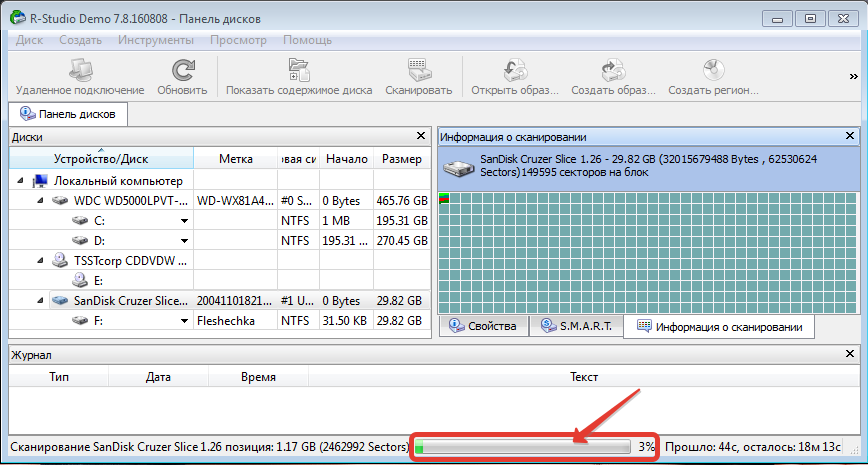
Task: Click the Свойства tab icon
Action: pyautogui.click(x=456, y=326)
